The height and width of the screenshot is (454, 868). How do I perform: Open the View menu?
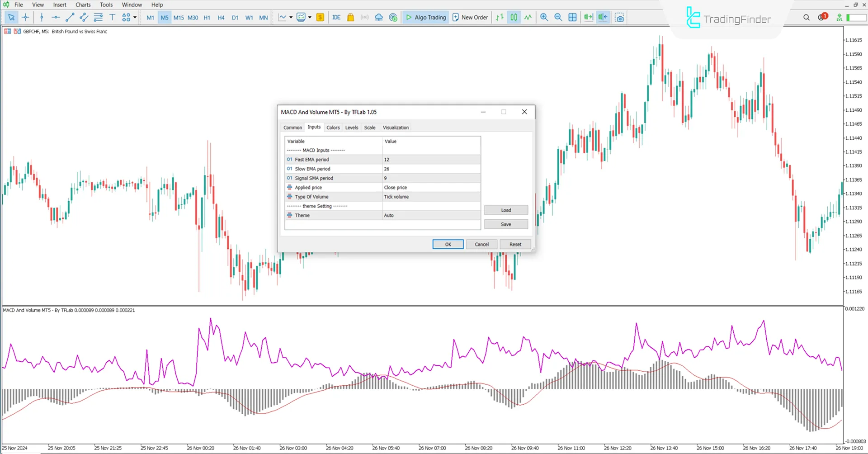(38, 5)
